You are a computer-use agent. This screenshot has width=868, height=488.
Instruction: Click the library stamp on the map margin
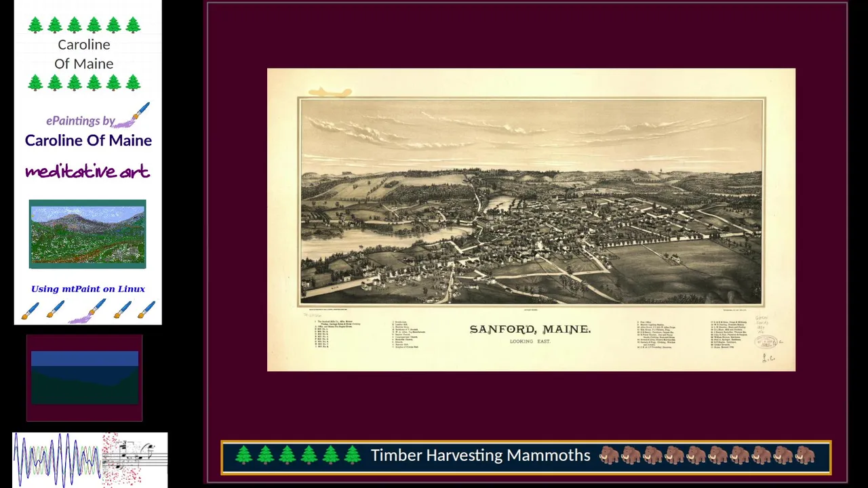coord(766,342)
